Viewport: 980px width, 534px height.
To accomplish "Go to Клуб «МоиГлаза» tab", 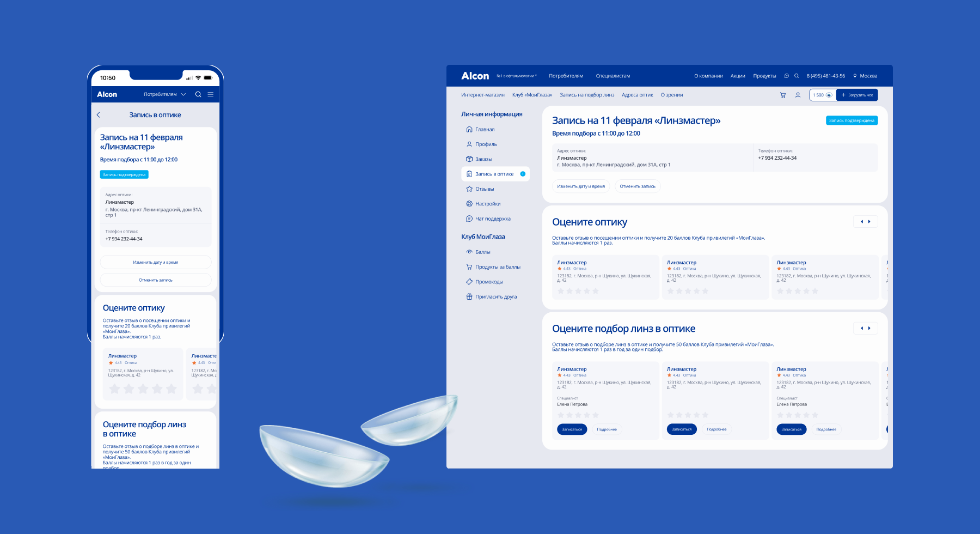I will click(532, 95).
